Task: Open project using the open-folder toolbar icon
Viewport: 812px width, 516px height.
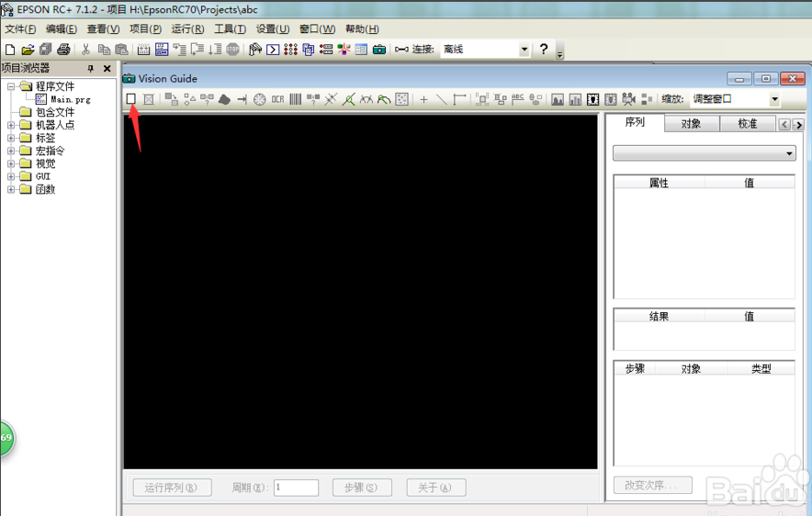Action: (28, 50)
